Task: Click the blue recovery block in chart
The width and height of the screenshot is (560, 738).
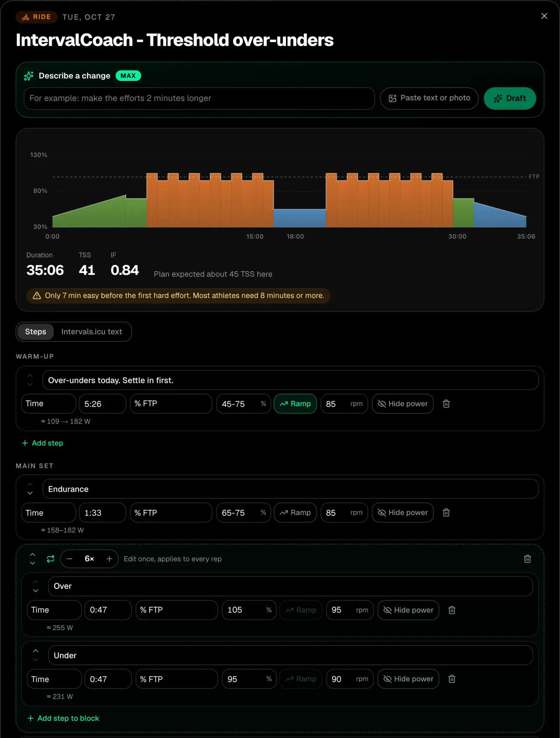Action: pos(300,218)
